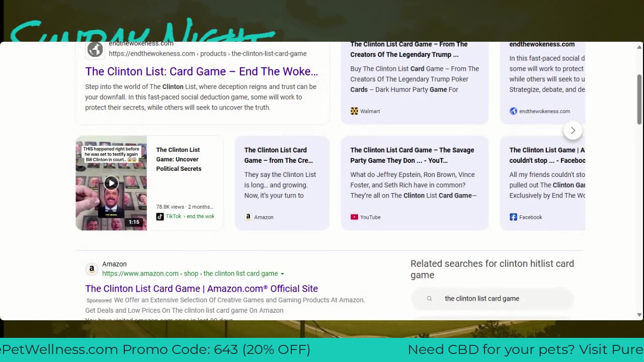Screen dimensions: 644x362
Task: Click the Facebook source icon
Action: [513, 217]
